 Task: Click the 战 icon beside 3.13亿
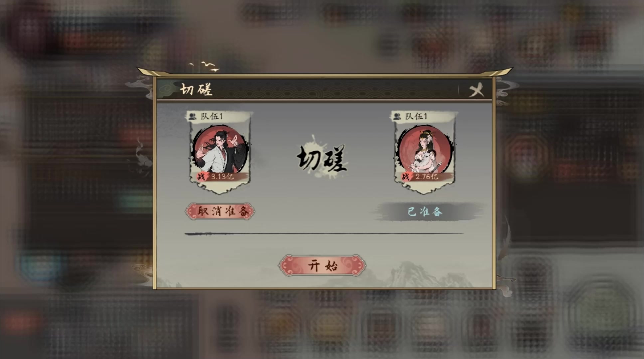pyautogui.click(x=201, y=177)
